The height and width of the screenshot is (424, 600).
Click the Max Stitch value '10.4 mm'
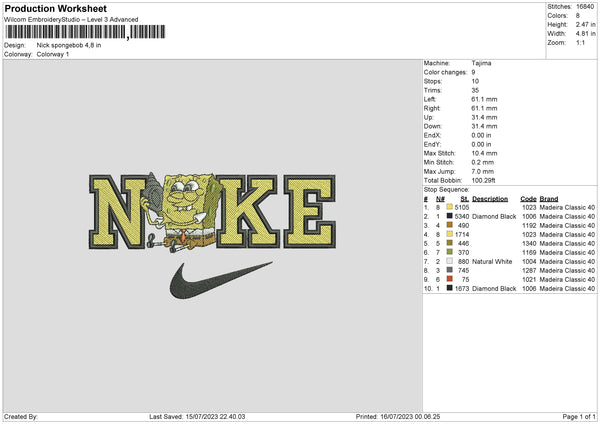[x=484, y=153]
